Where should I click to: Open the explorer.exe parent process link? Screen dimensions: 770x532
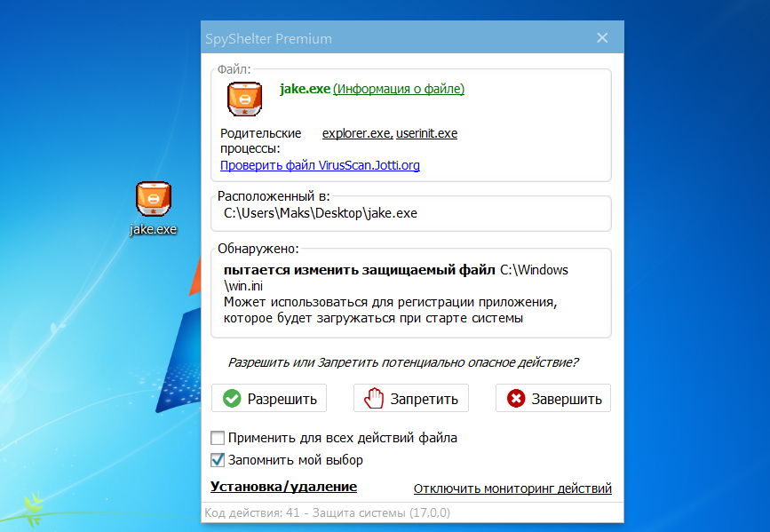click(x=357, y=133)
